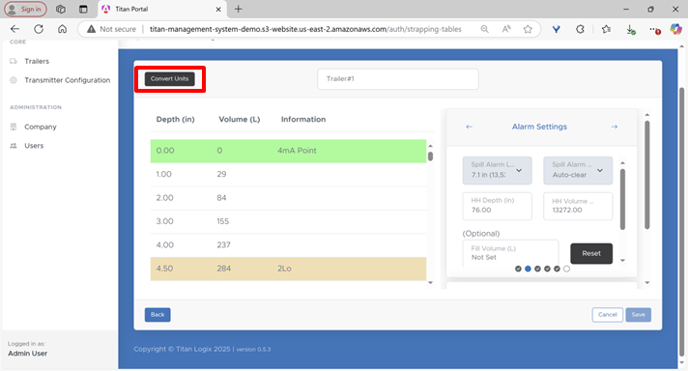Image resolution: width=688 pixels, height=371 pixels.
Task: Click the Convert Units button
Action: 170,79
